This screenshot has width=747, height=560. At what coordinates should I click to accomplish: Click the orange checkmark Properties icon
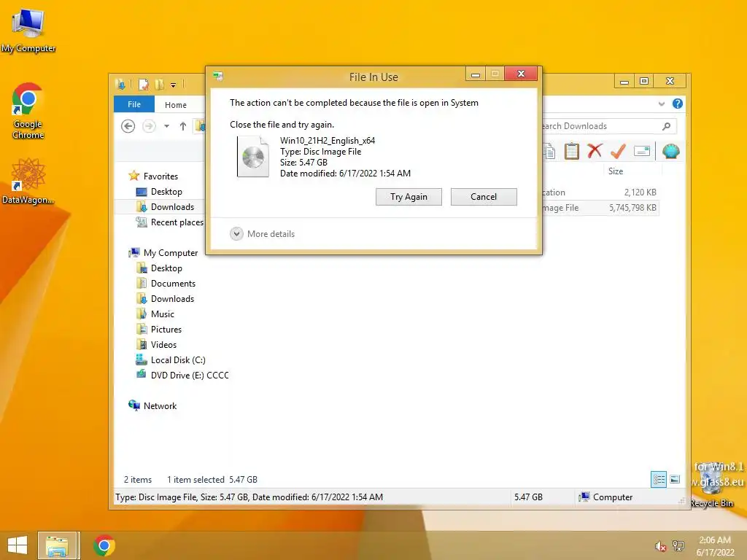point(618,151)
